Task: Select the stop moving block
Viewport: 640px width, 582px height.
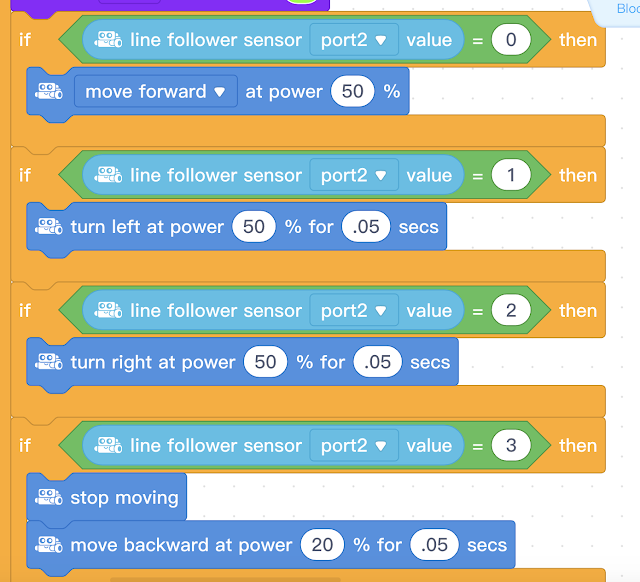Action: tap(124, 497)
